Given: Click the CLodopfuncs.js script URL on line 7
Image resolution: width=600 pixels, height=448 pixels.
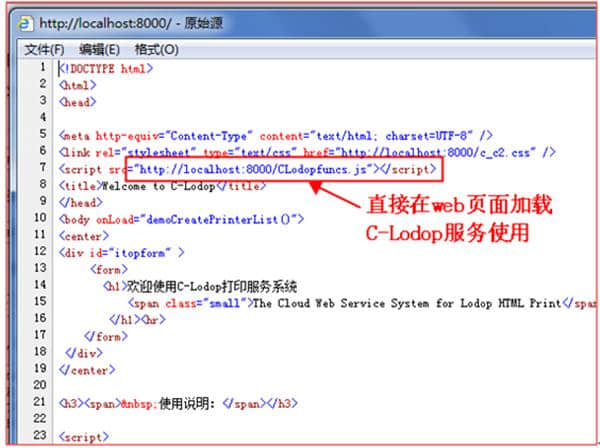Looking at the screenshot, I should coord(253,169).
